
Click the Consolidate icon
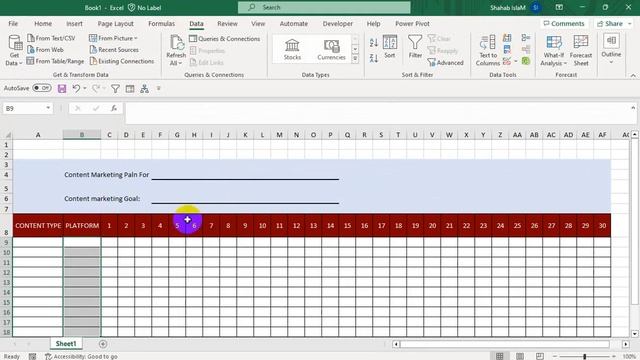(x=526, y=38)
